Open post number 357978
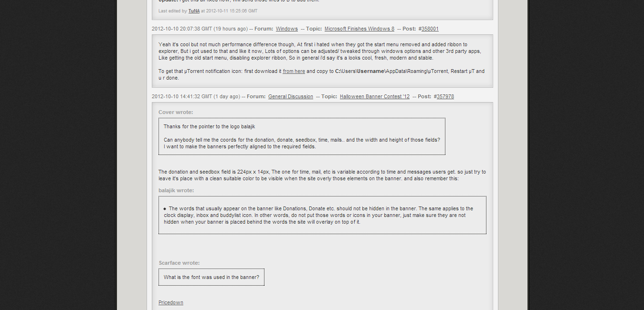 (445, 96)
